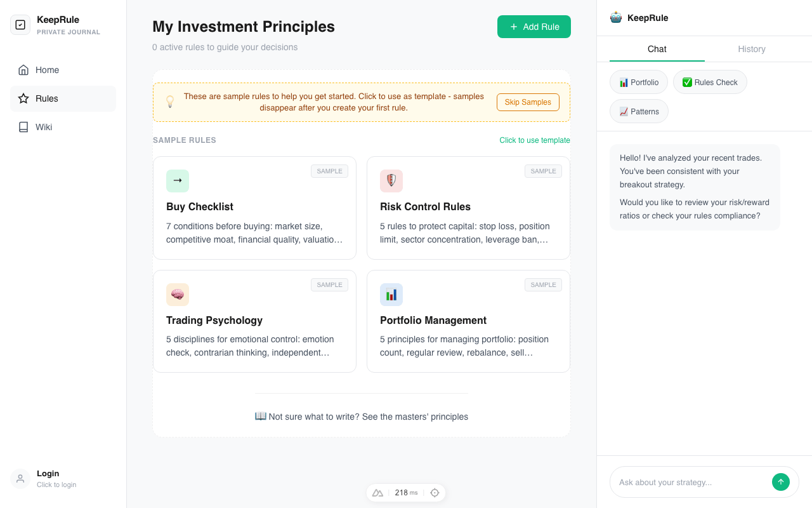The image size is (812, 508).
Task: Open the Wiki book icon
Action: 25,127
